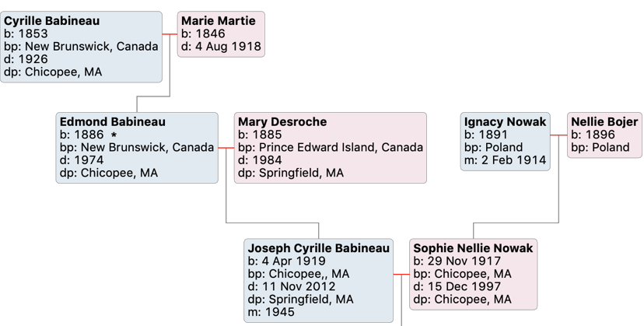Select Joseph Cyrille Babineau's name
The height and width of the screenshot is (326, 644).
[x=319, y=248]
